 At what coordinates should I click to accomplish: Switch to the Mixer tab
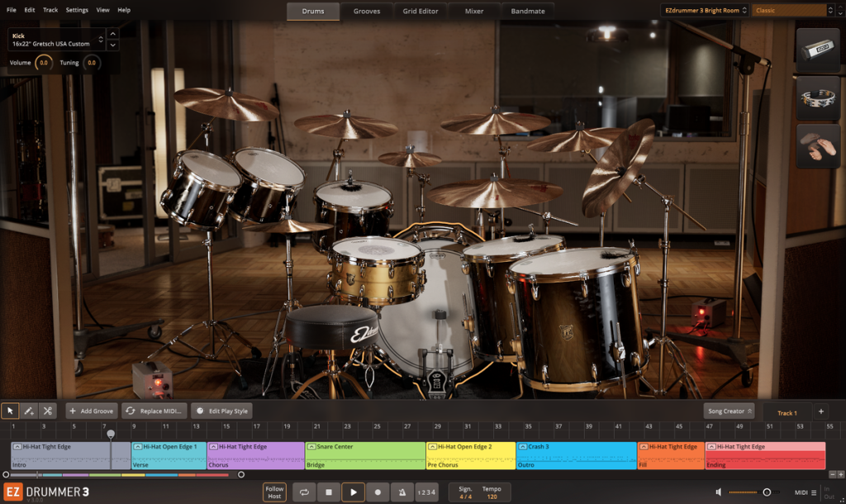[473, 12]
